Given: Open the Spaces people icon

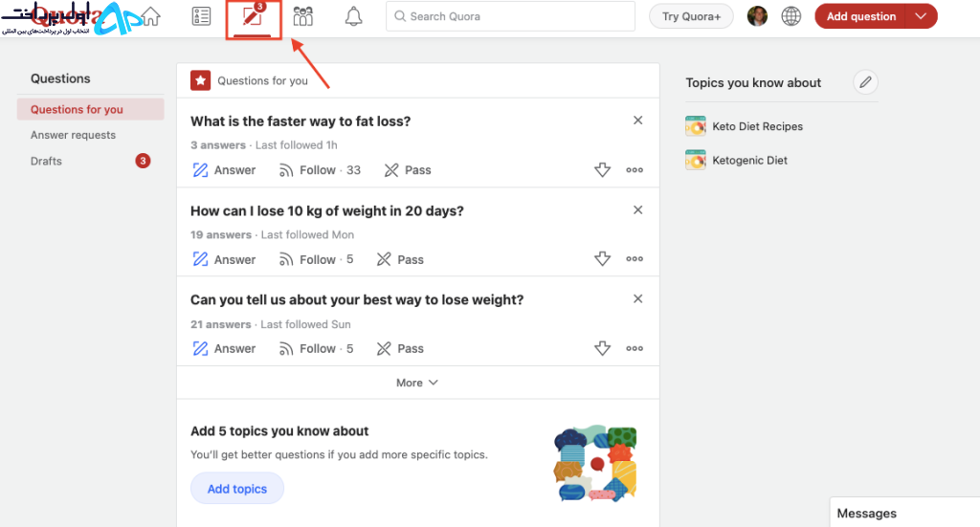Looking at the screenshot, I should 303,16.
